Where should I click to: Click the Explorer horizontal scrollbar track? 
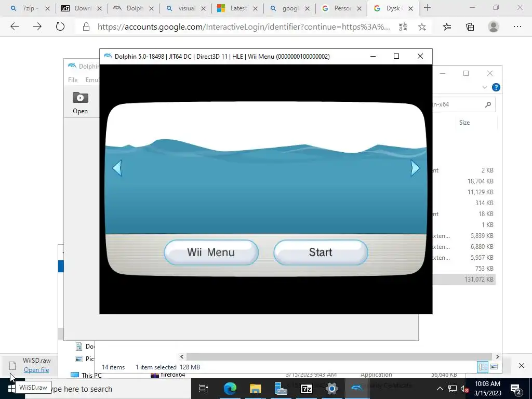click(x=339, y=356)
